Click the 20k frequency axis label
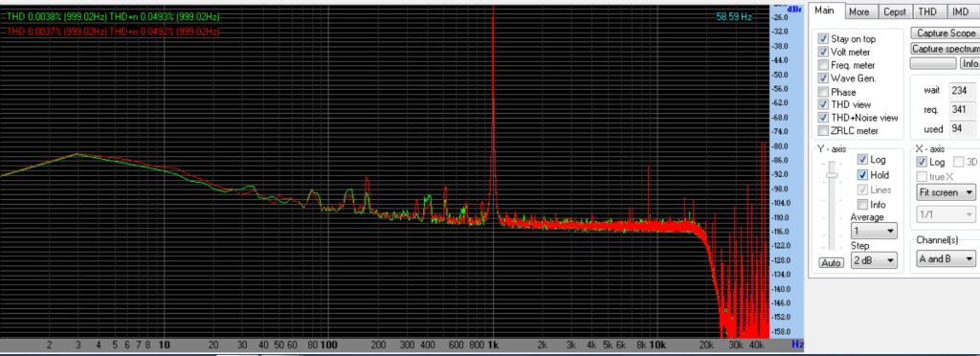The width and height of the screenshot is (980, 356). click(x=707, y=345)
